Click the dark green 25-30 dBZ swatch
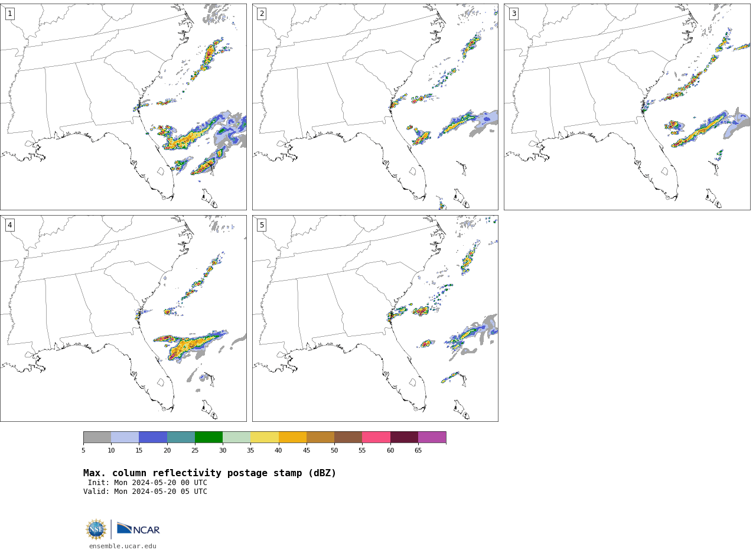The height and width of the screenshot is (553, 756). pyautogui.click(x=208, y=437)
